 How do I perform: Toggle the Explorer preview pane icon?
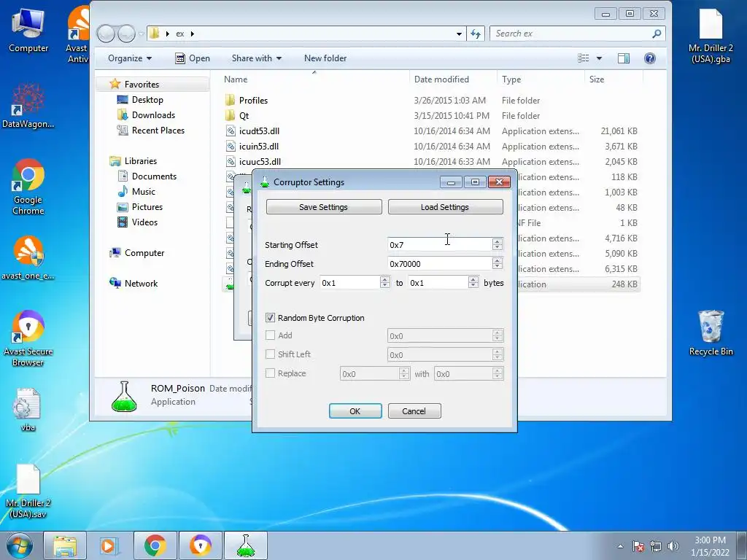pyautogui.click(x=624, y=58)
